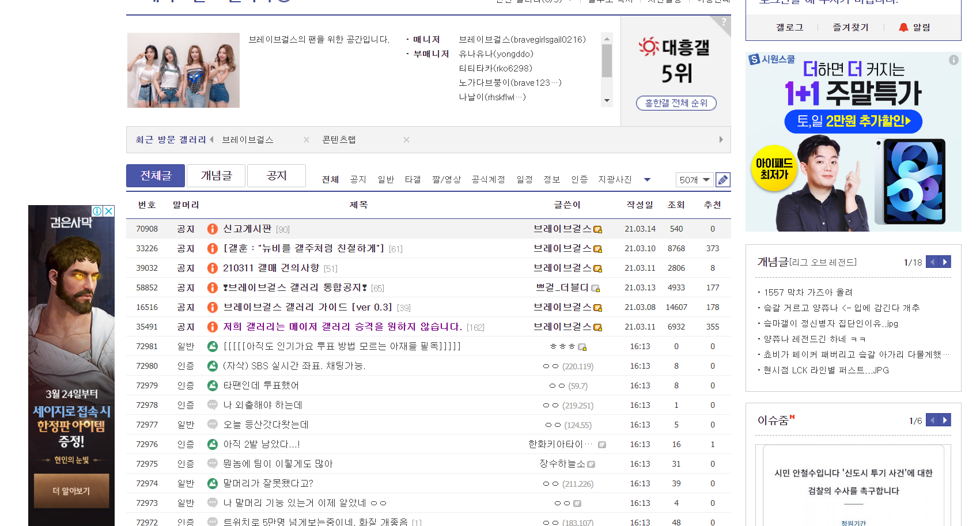980x526 pixels.
Task: Select the 전체글 tab
Action: point(156,176)
